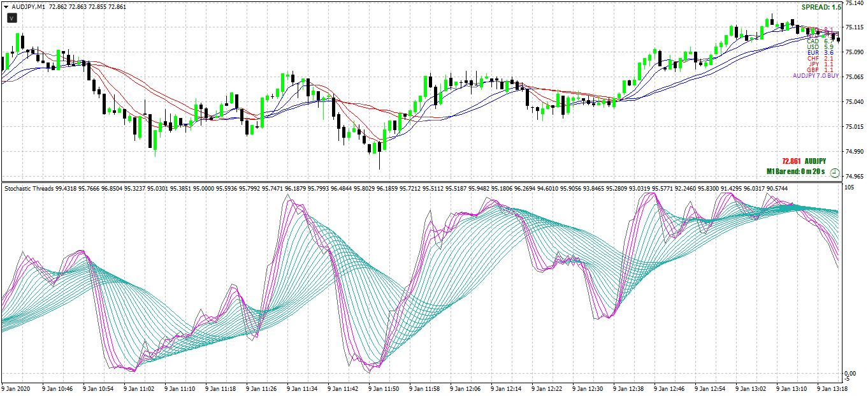Click the "CHF 2.1" currency strength row
Screen dimensions: 868x396
[x=820, y=59]
